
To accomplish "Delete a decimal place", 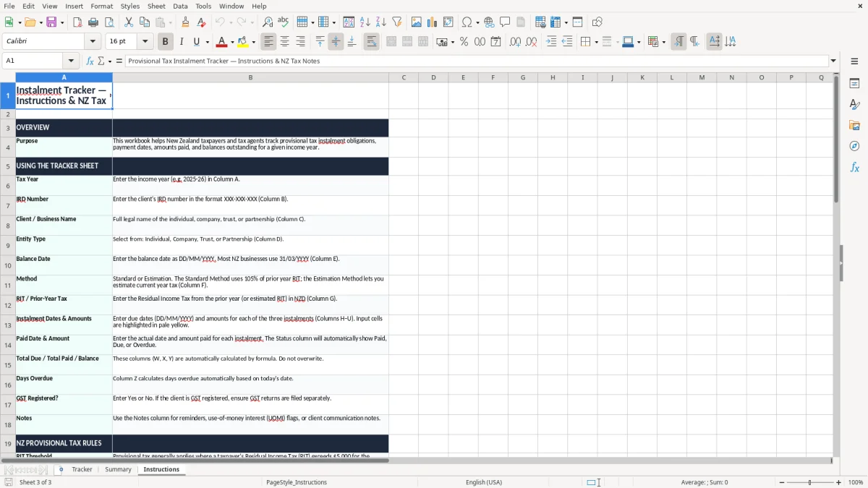I will (531, 42).
